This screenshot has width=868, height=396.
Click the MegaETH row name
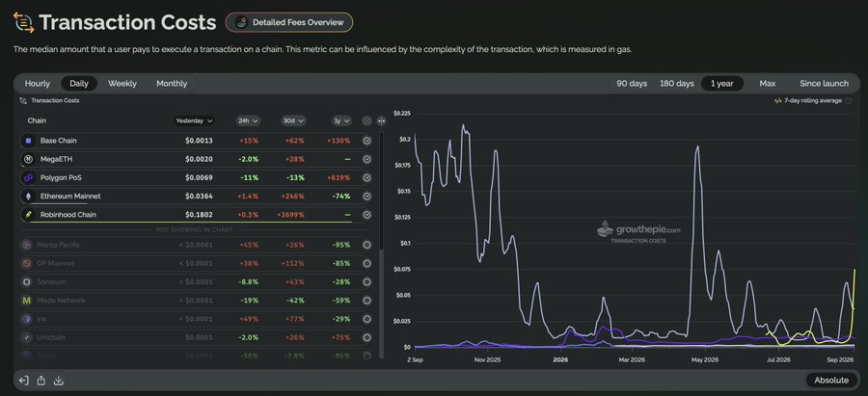pyautogui.click(x=57, y=159)
